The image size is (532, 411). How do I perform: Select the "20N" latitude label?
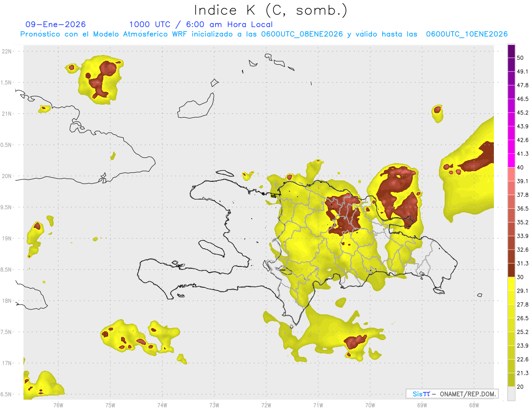(x=7, y=176)
